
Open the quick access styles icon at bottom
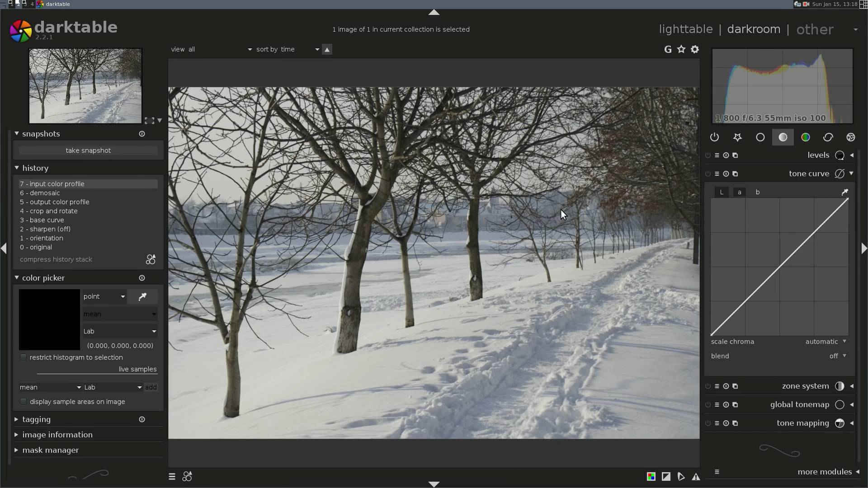coord(187,477)
